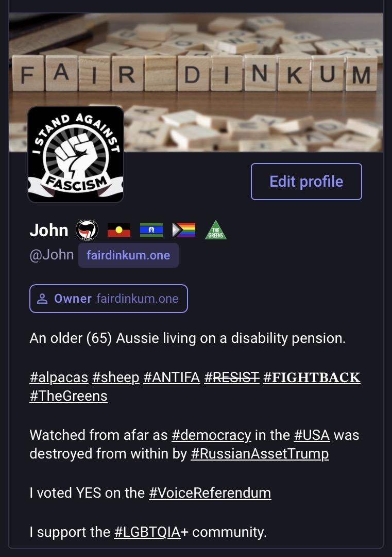Click the fairdinkum.one domain badge

coord(128,255)
